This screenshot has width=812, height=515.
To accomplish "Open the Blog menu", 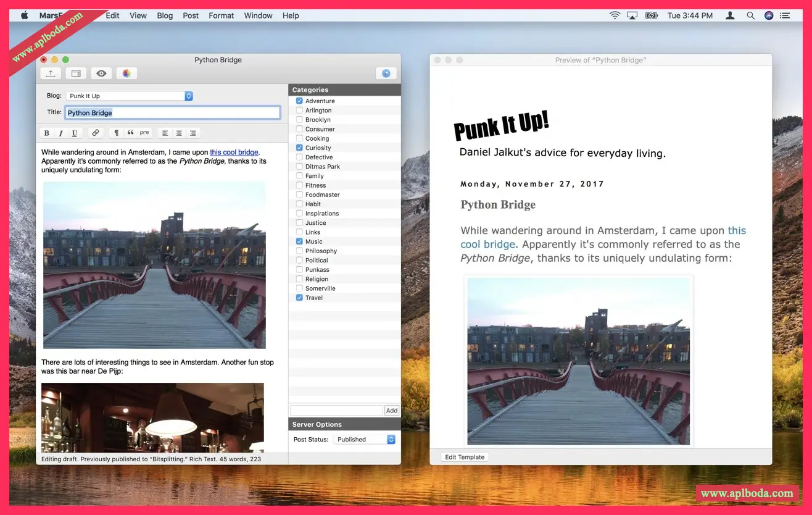I will pyautogui.click(x=165, y=15).
